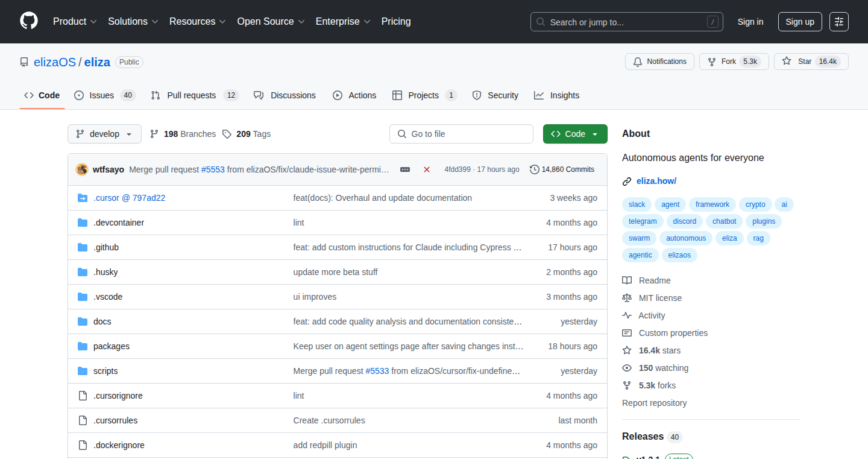868x459 pixels.
Task: Switch to the Security tab
Action: click(495, 95)
